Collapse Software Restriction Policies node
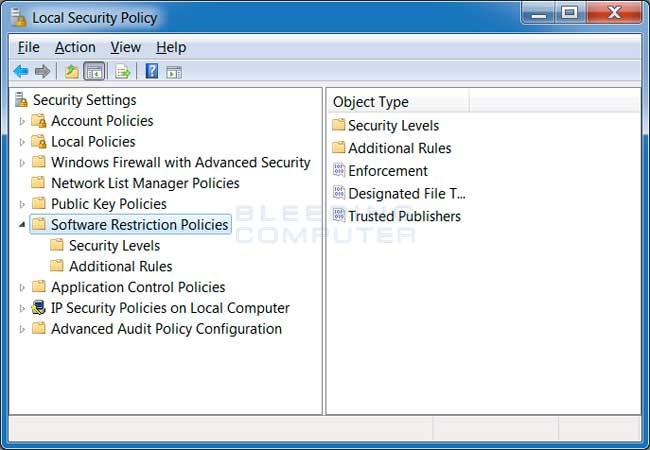650x450 pixels. tap(22, 225)
